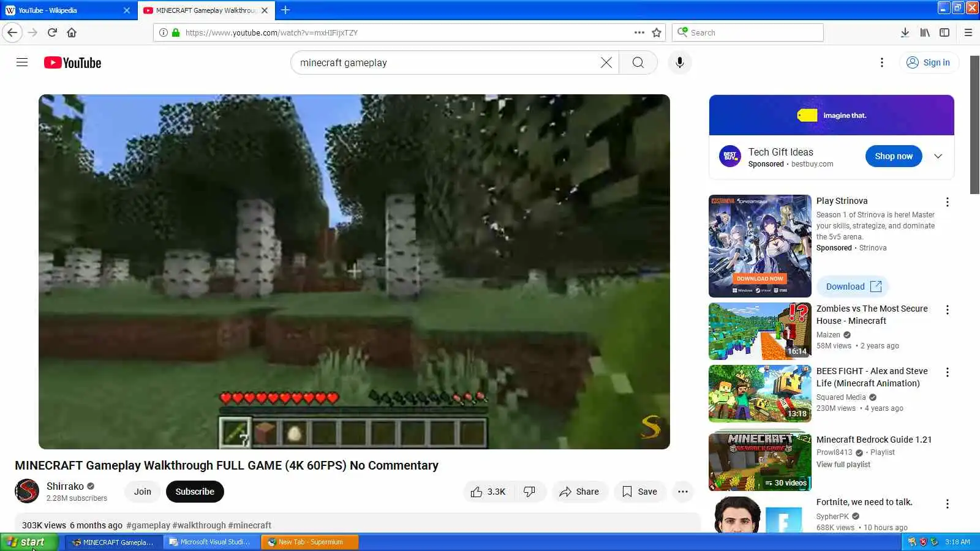Go to the browser Home page
The image size is (980, 551).
click(x=72, y=32)
